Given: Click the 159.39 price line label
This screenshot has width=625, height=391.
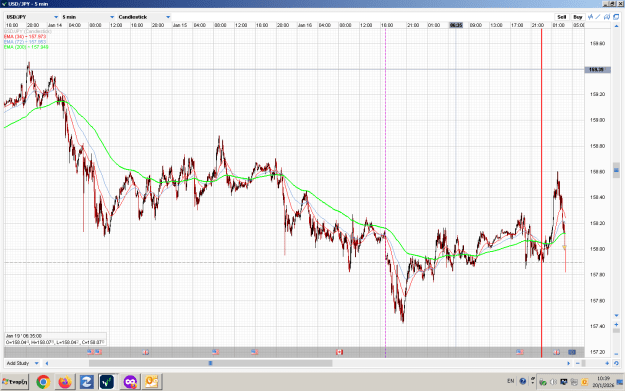Looking at the screenshot, I should click(597, 70).
